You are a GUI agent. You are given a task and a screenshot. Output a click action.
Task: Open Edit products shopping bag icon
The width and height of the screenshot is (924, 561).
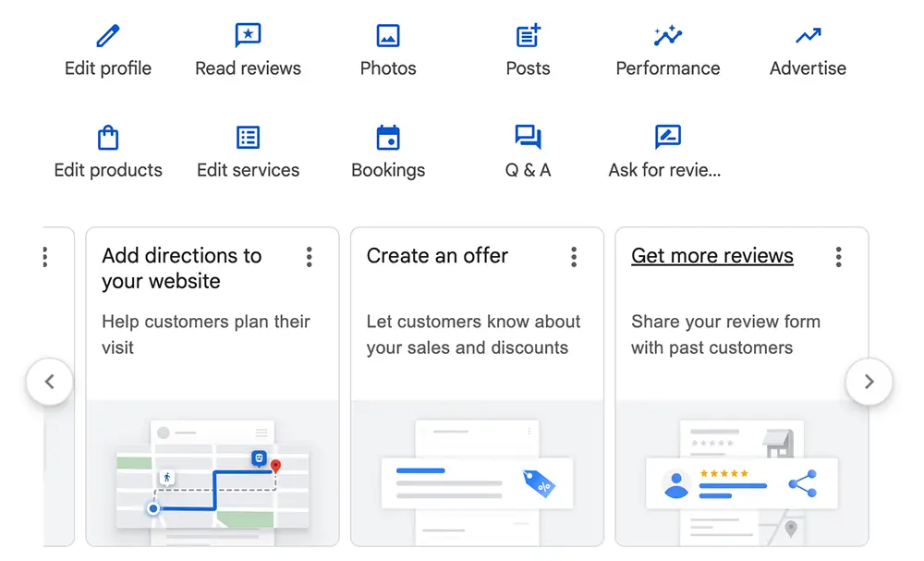[x=108, y=138]
